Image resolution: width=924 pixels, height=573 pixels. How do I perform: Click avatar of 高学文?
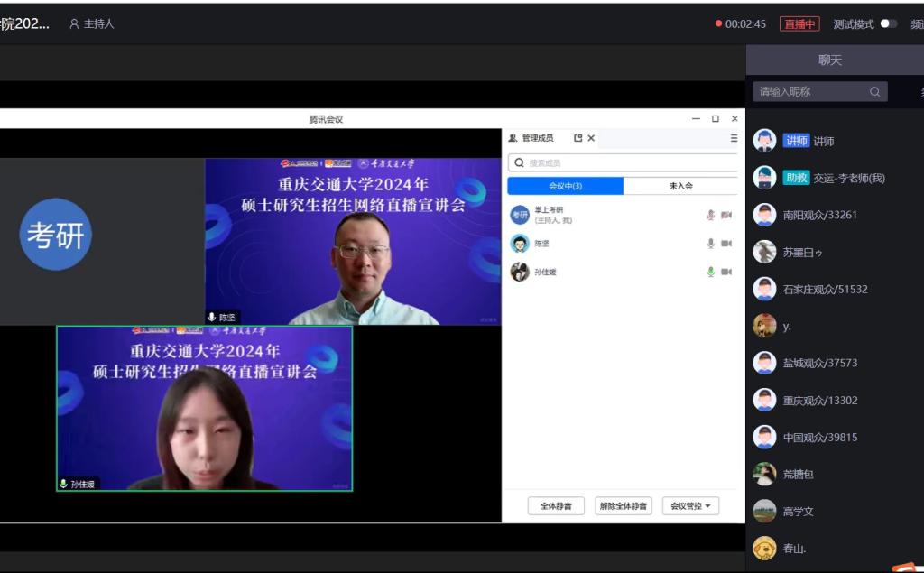pyautogui.click(x=764, y=511)
